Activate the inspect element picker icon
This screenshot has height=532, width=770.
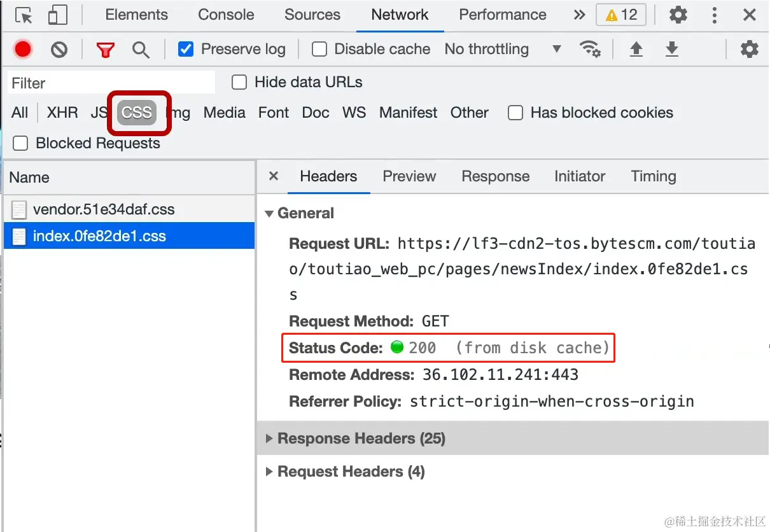[24, 15]
